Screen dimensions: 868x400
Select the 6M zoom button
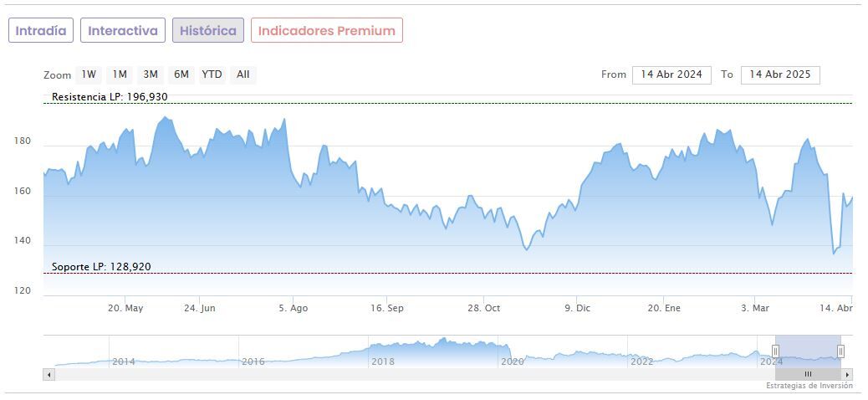tap(181, 74)
